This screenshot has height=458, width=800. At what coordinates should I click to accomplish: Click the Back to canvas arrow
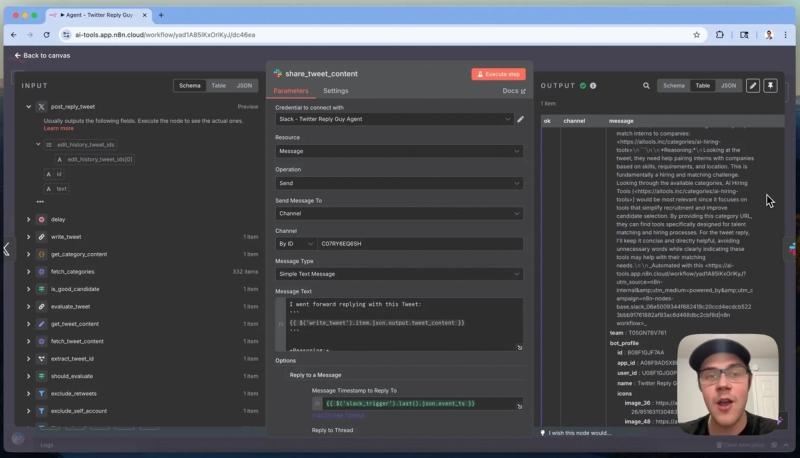[17, 56]
